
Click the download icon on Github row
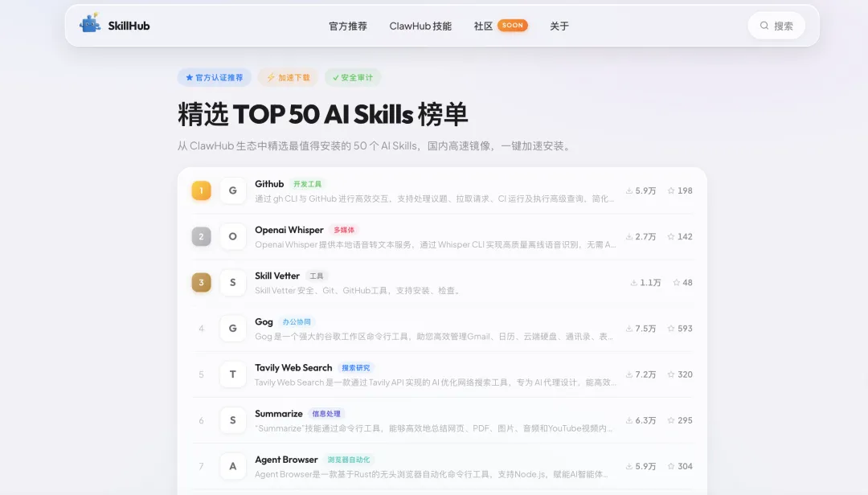628,190
